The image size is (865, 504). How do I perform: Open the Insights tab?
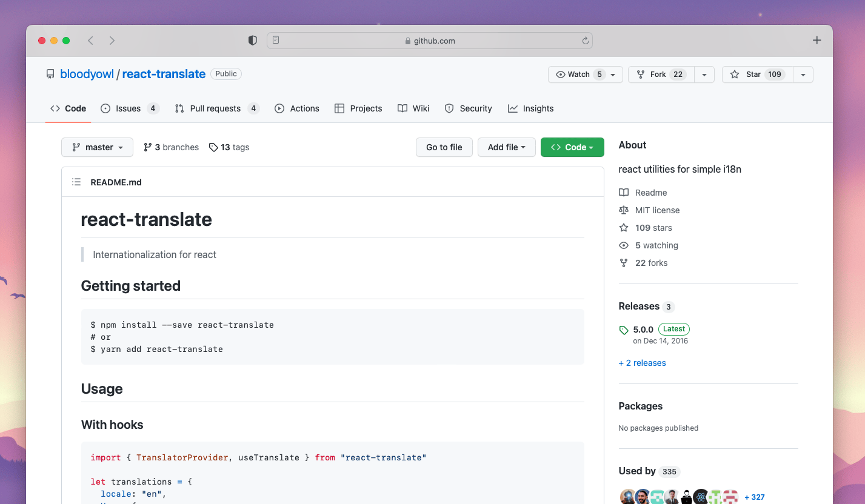click(531, 108)
